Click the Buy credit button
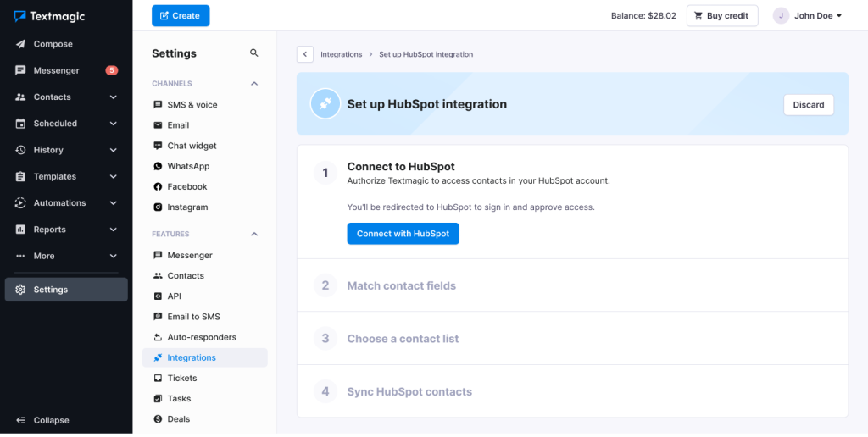This screenshot has height=437, width=868. coord(722,15)
